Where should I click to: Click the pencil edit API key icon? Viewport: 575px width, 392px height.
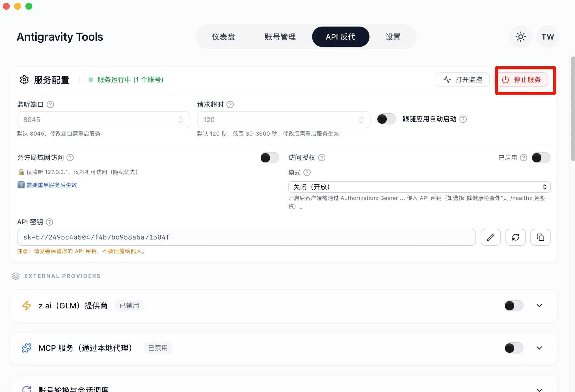coord(490,237)
